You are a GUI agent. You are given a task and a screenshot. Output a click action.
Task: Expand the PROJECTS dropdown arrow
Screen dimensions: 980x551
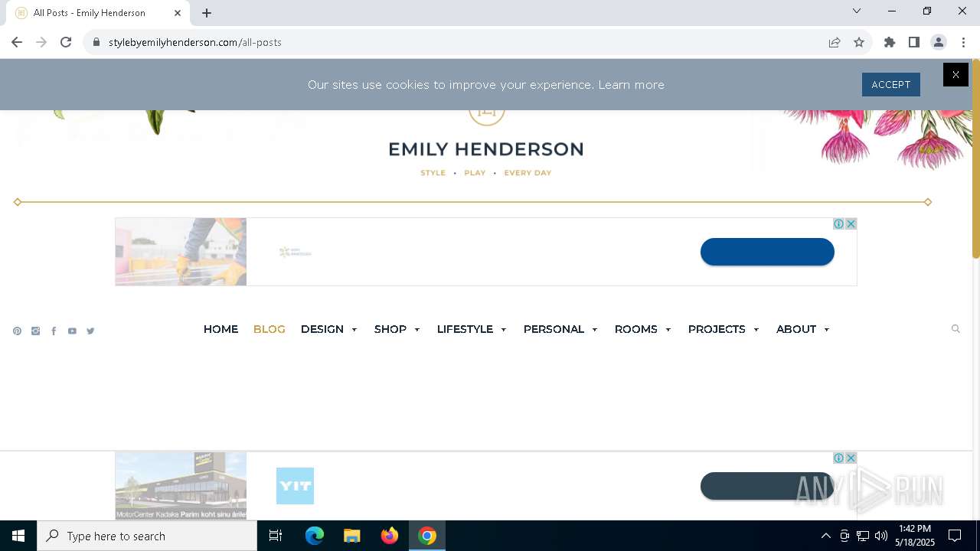(756, 330)
